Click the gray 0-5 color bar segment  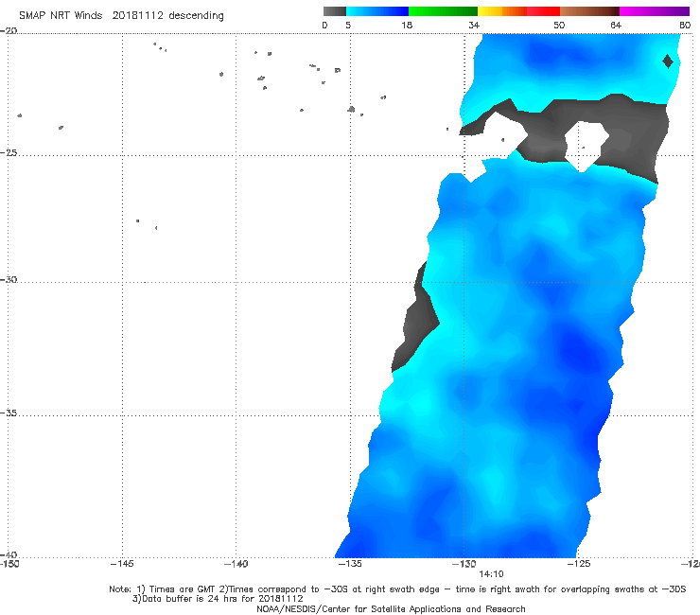[x=334, y=11]
